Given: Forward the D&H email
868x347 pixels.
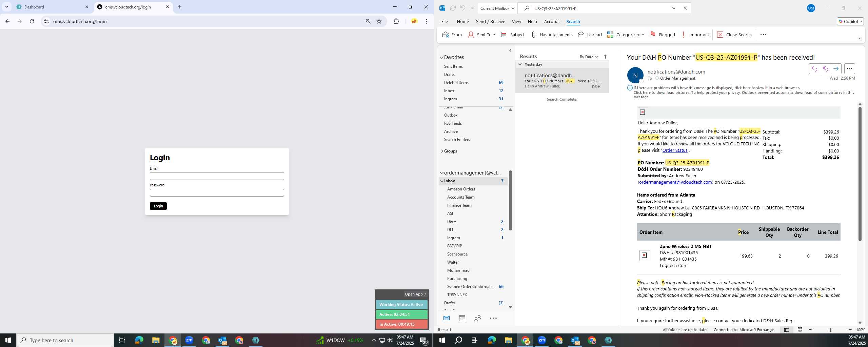Looking at the screenshot, I should pyautogui.click(x=836, y=69).
